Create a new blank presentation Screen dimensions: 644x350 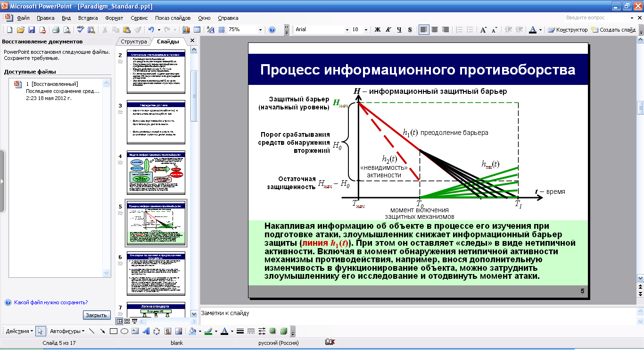(9, 30)
